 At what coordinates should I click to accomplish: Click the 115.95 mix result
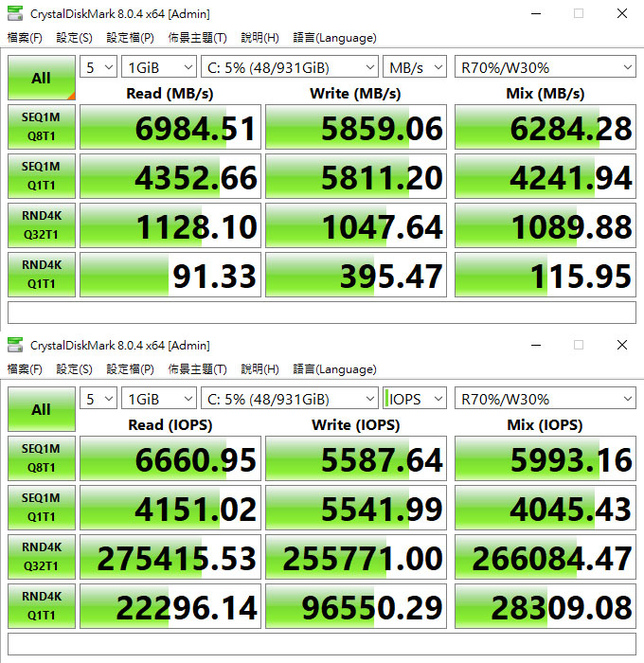[546, 275]
